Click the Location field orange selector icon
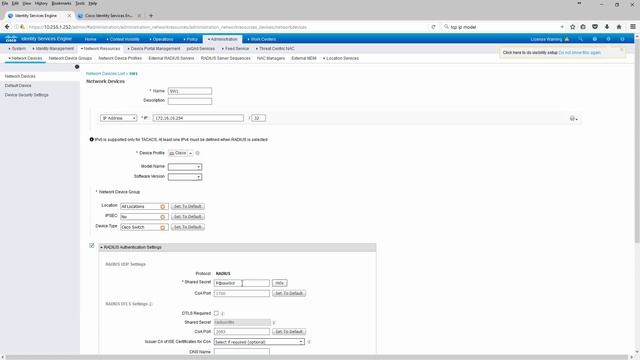Screen dimensions: 640x360 point(162,207)
